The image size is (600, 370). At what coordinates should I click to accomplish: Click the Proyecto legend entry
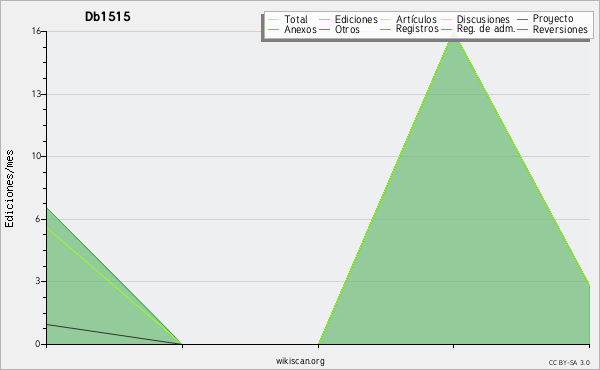point(553,19)
